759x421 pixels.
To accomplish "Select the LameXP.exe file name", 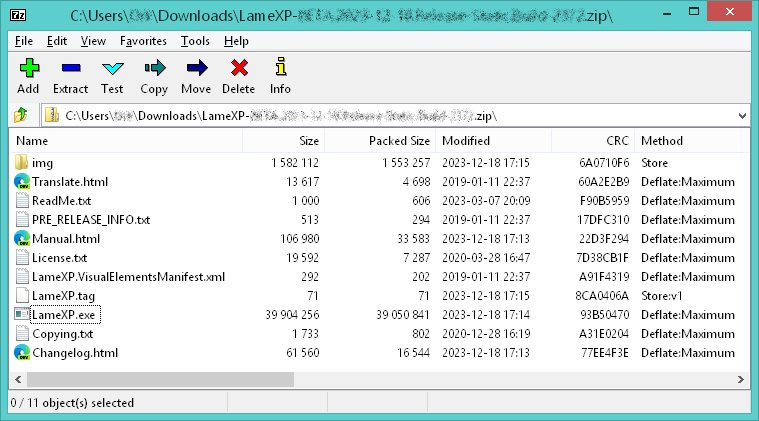I will coord(65,315).
